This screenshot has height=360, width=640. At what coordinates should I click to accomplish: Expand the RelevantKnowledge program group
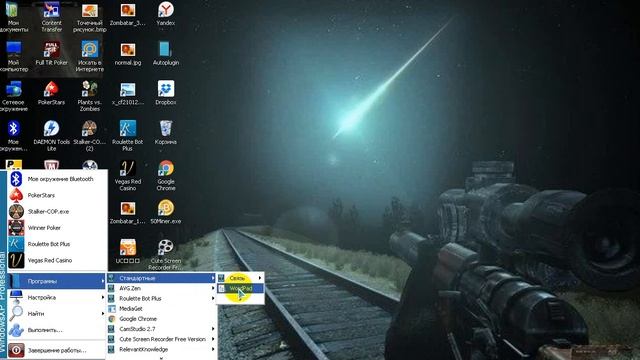161,349
